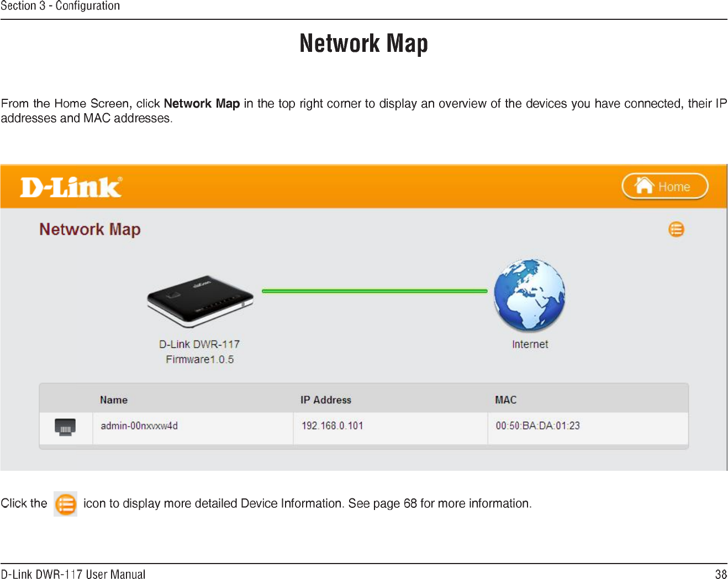728x579 pixels.
Task: Click the green connection line between router and Internet
Action: tap(374, 291)
